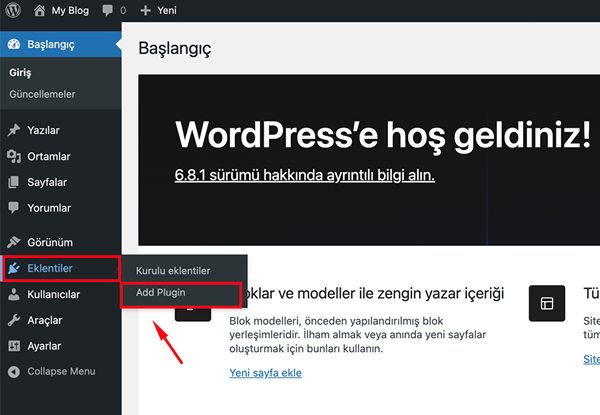
Task: Click the speech bubble icon for Yorumlar
Action: [x=13, y=208]
